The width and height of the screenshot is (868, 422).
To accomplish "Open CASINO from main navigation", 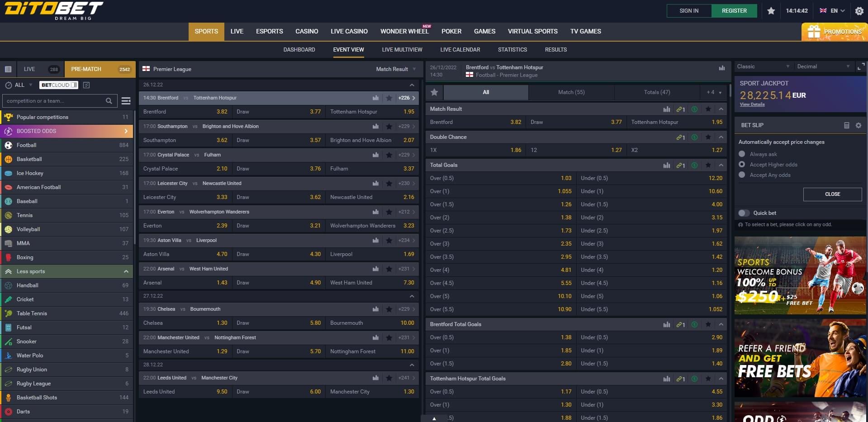I will coord(307,32).
